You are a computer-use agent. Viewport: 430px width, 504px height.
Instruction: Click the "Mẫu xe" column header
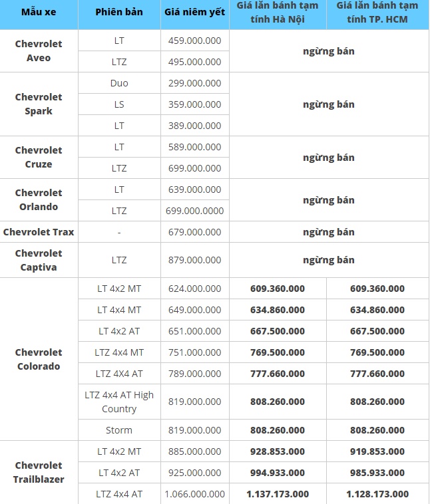(x=39, y=13)
